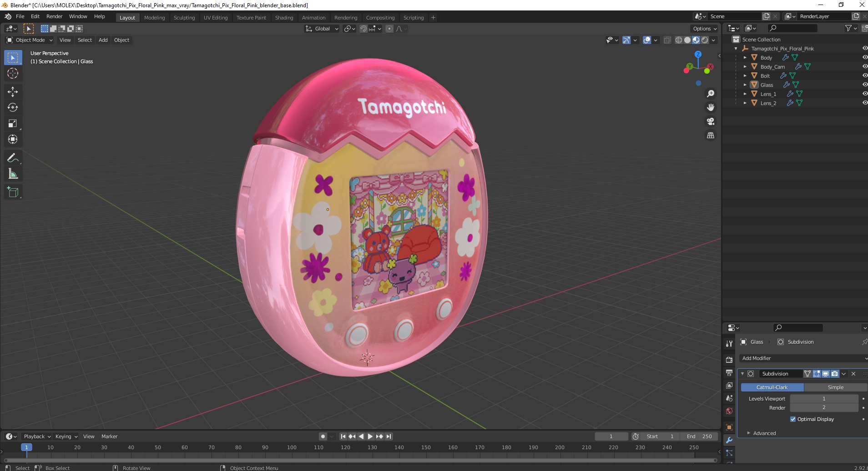Open Object properties tab
The image size is (868, 471).
(x=729, y=427)
